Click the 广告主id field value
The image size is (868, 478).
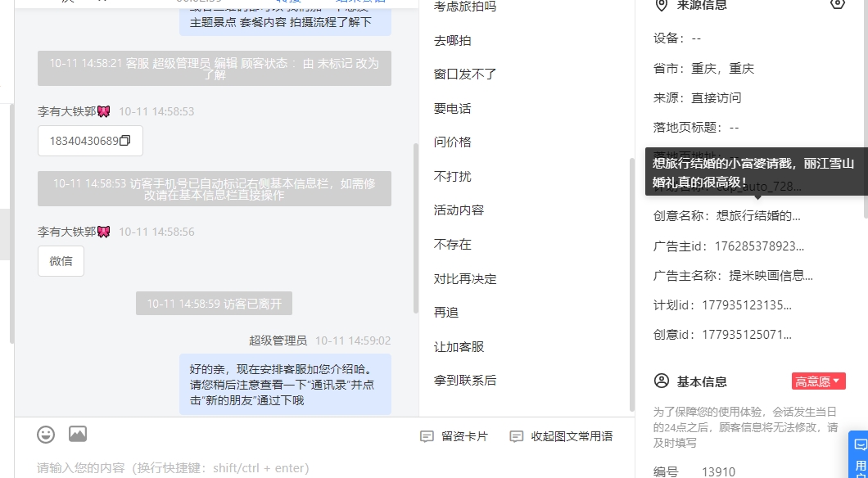[x=760, y=246]
